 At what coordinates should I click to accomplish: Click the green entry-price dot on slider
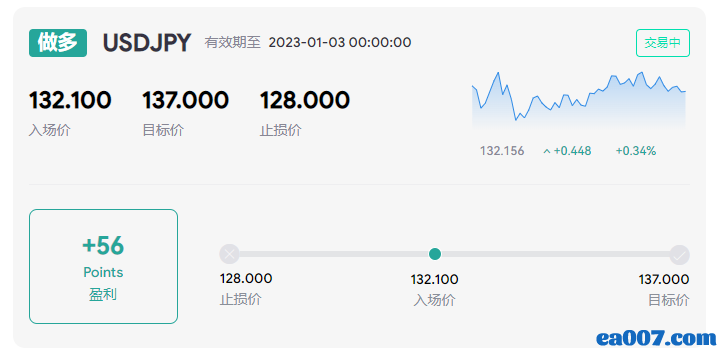click(435, 254)
